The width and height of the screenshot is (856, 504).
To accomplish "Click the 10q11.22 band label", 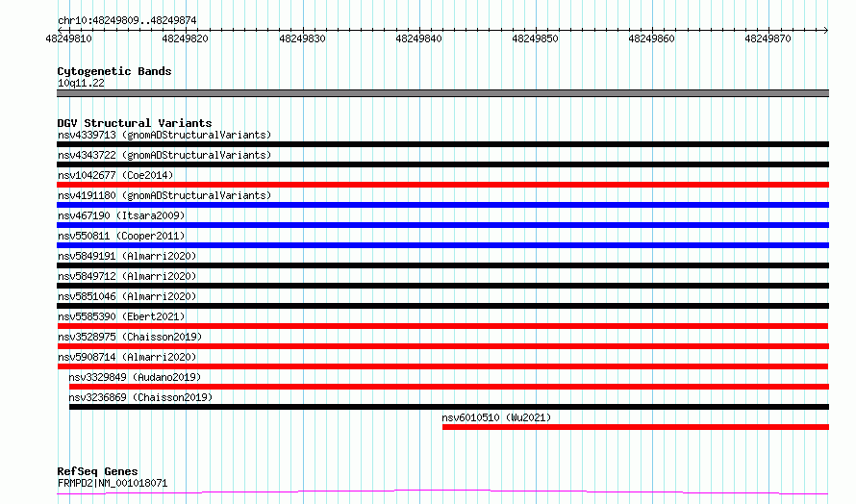I will pos(81,83).
